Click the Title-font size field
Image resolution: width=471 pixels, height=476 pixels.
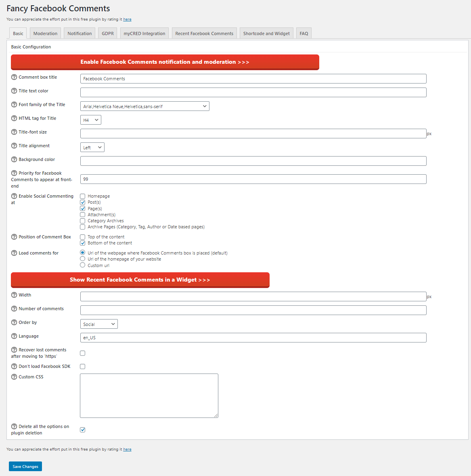(253, 134)
